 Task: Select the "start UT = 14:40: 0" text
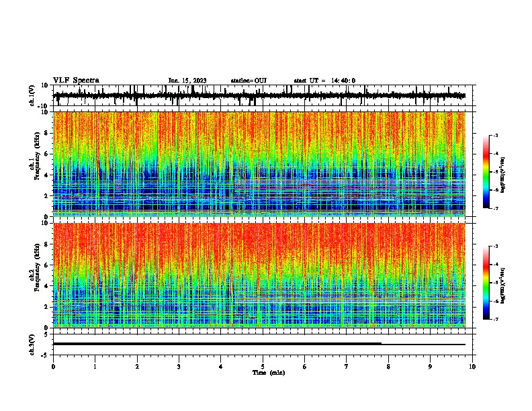point(324,81)
